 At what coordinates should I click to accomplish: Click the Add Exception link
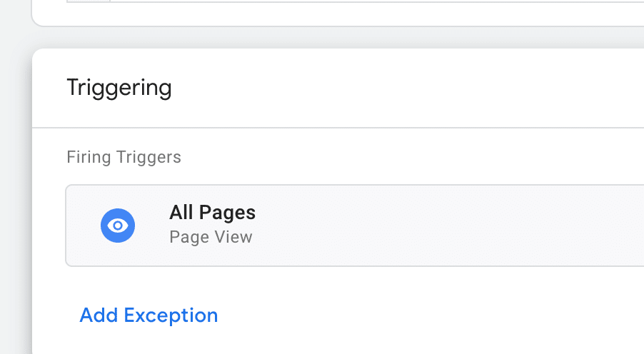pos(149,315)
